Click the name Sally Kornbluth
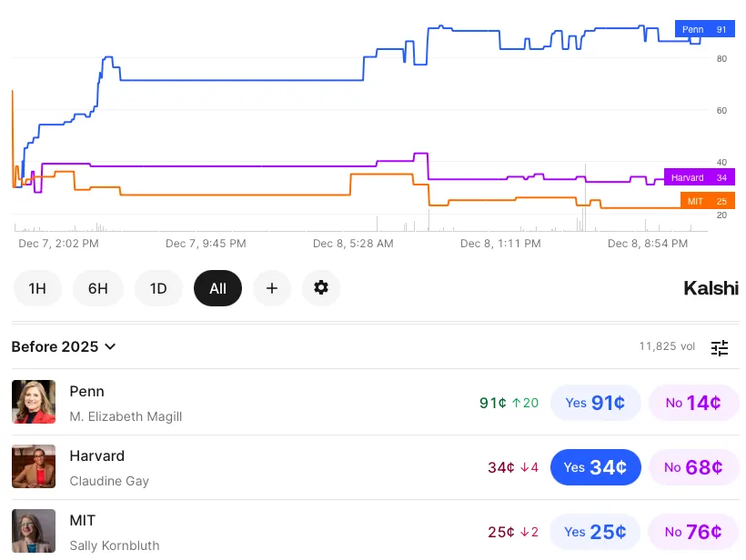The height and width of the screenshot is (560, 746). tap(115, 545)
